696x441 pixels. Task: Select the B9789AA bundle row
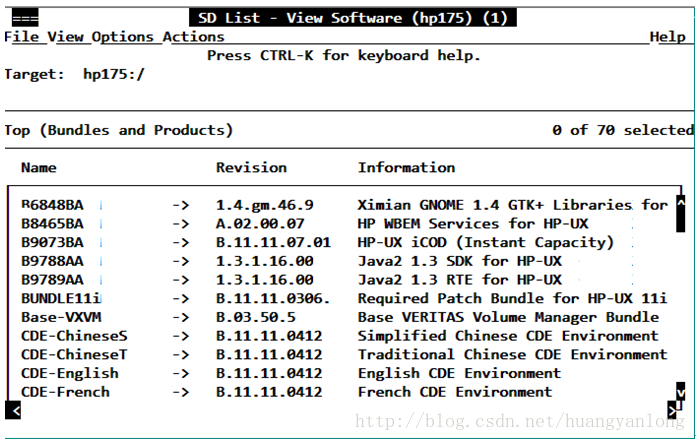344,280
